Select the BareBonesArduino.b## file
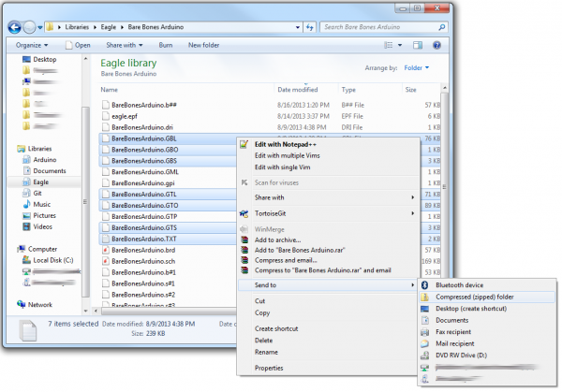562x392 pixels. pos(143,105)
